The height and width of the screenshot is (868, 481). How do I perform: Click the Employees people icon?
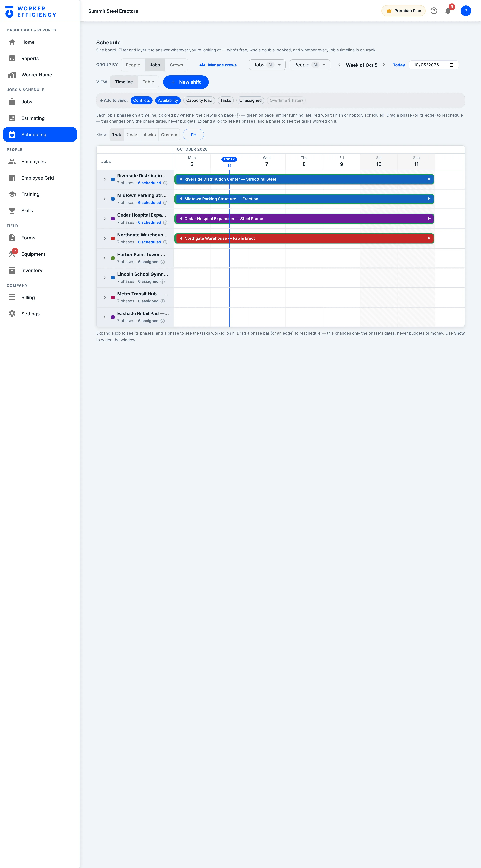[12, 162]
